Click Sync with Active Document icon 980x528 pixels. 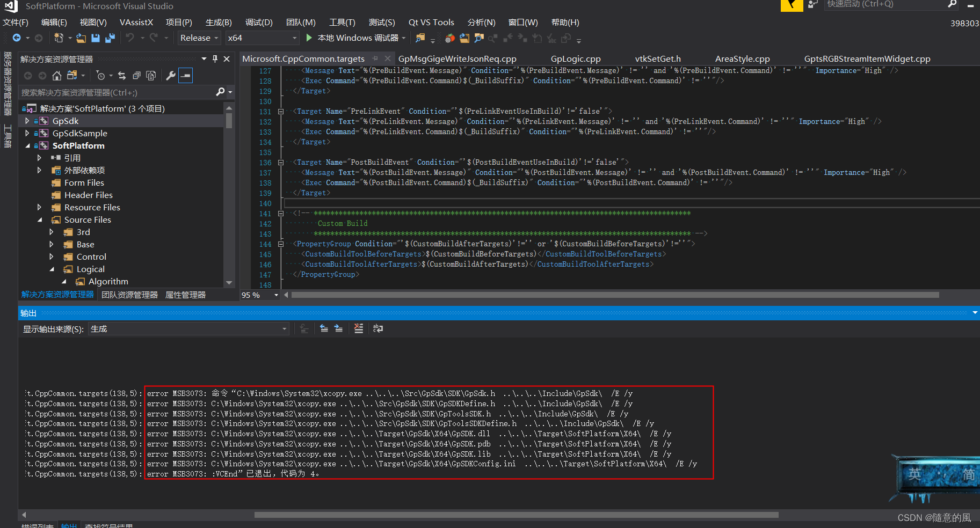point(122,76)
